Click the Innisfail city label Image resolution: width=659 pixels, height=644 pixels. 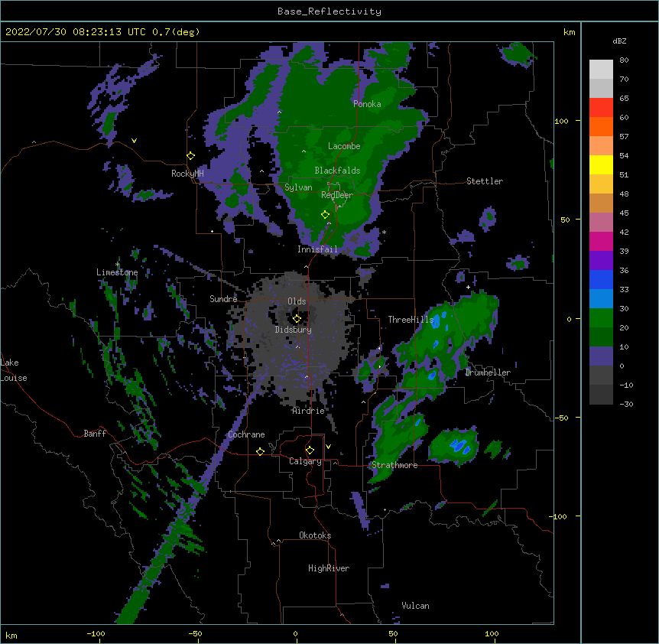(317, 249)
